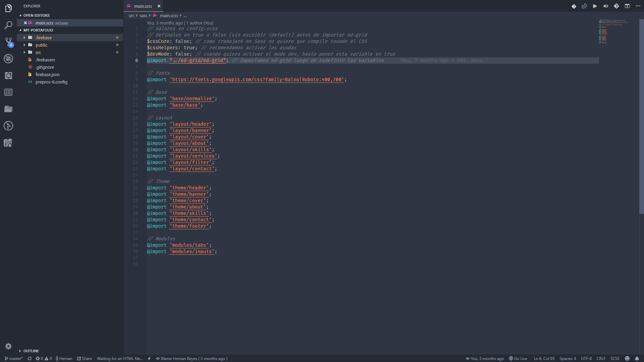Viewport: 644px width, 362px height.
Task: Open firebase.json file in explorer
Action: coord(47,74)
